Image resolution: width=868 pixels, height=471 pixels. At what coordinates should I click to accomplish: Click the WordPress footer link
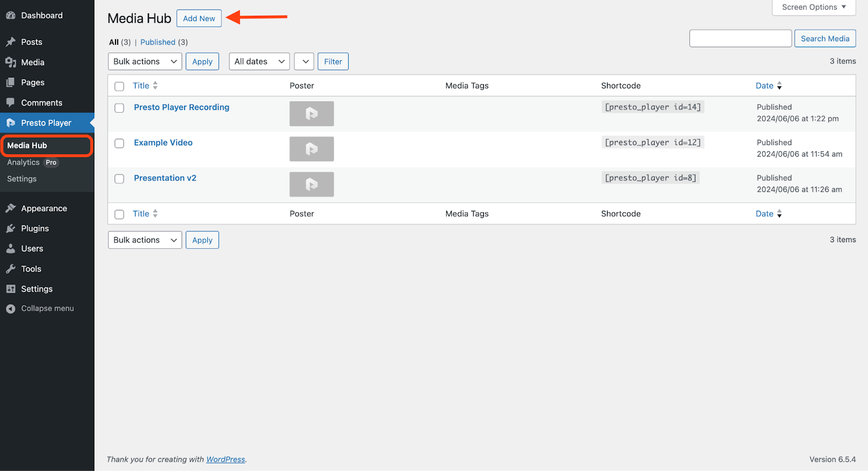click(x=226, y=459)
